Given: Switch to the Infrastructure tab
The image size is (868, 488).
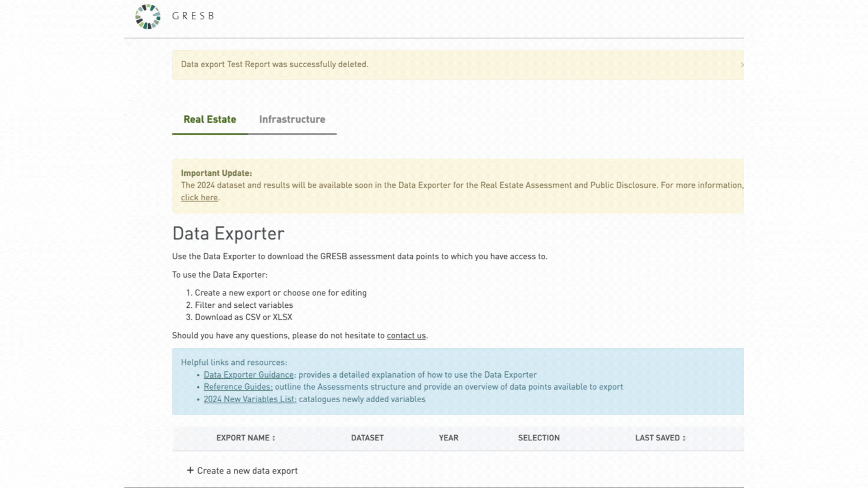Looking at the screenshot, I should [292, 119].
